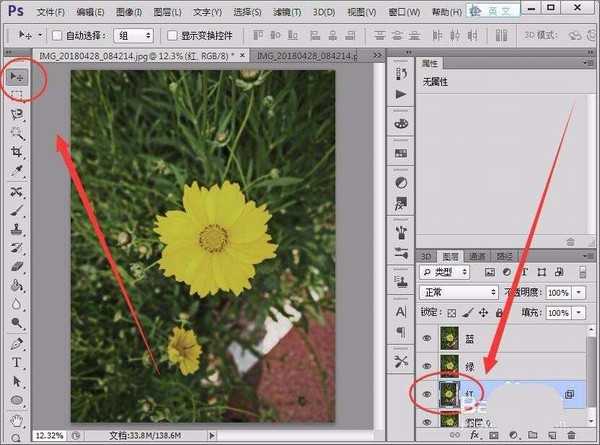
Task: Select the Horizontal Type tool
Action: point(17,362)
